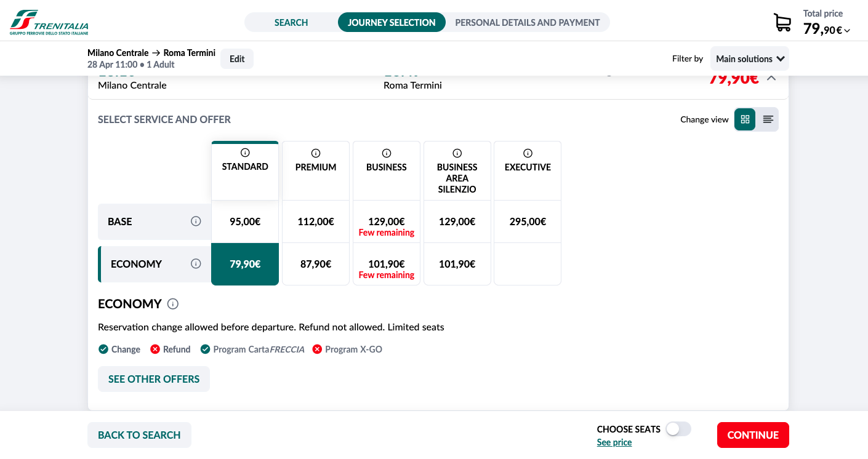The width and height of the screenshot is (868, 459).
Task: Open info icon above Executive
Action: pyautogui.click(x=528, y=153)
